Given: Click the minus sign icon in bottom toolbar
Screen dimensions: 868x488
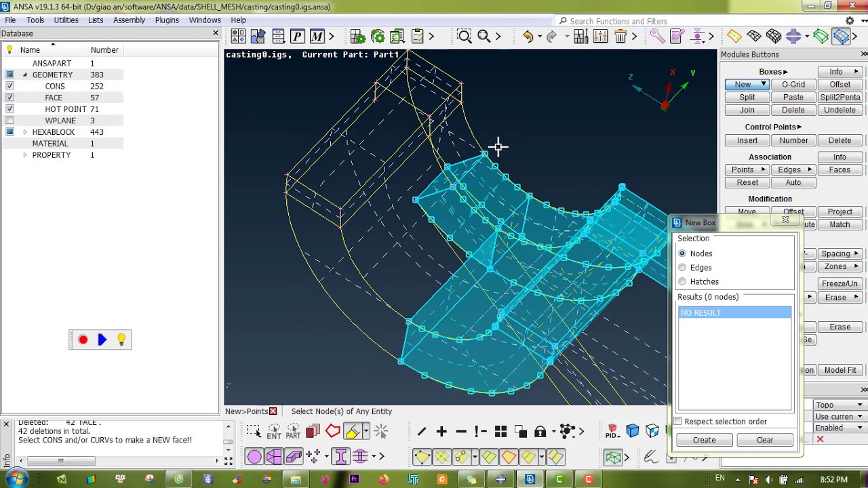Looking at the screenshot, I should click(461, 431).
